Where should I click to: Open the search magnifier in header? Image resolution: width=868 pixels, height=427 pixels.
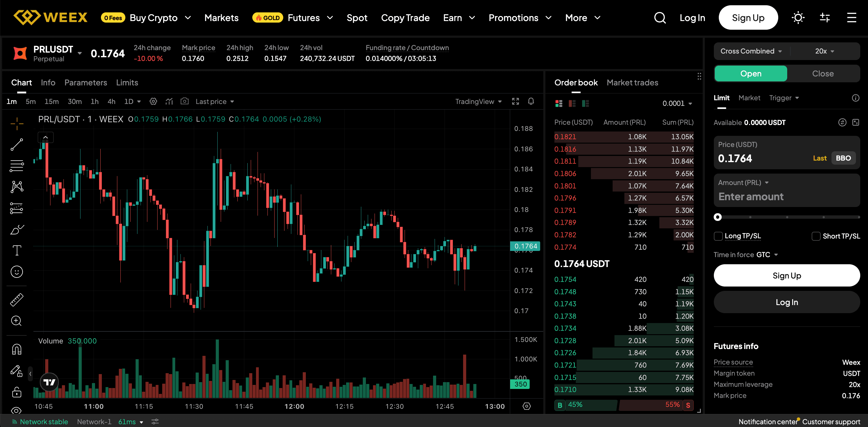coord(659,18)
